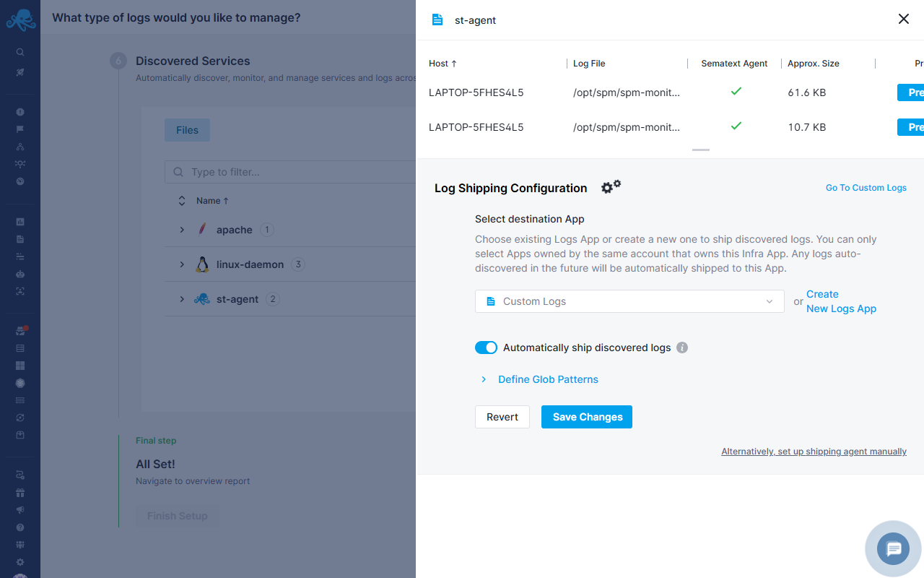The height and width of the screenshot is (578, 924).
Task: Open the Alerts icon in the sidebar
Action: (20, 111)
